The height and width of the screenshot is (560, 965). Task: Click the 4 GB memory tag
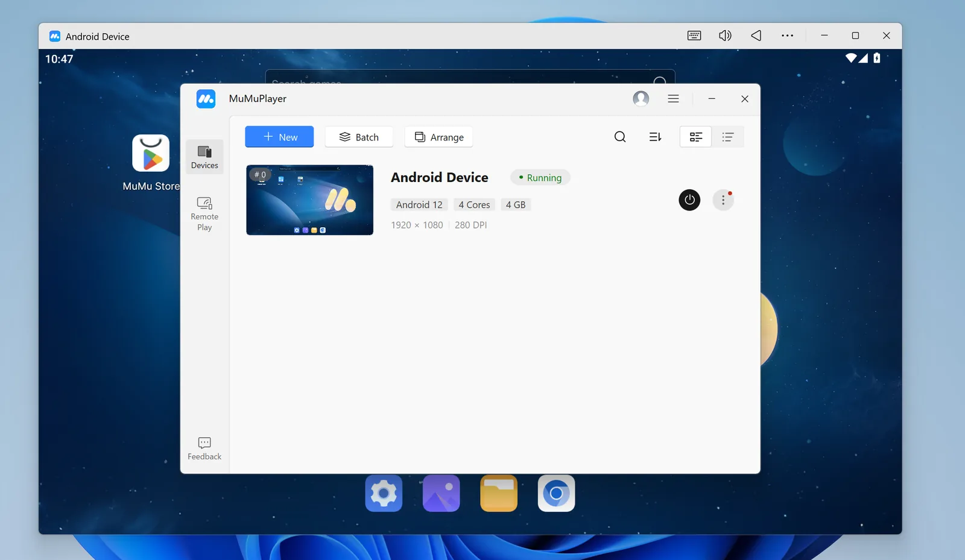pyautogui.click(x=516, y=205)
